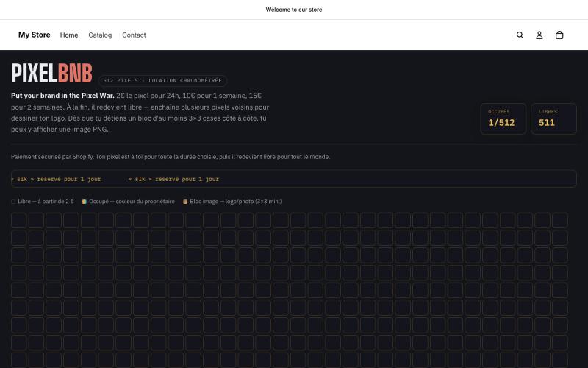Open the shopping cart icon

[x=559, y=35]
